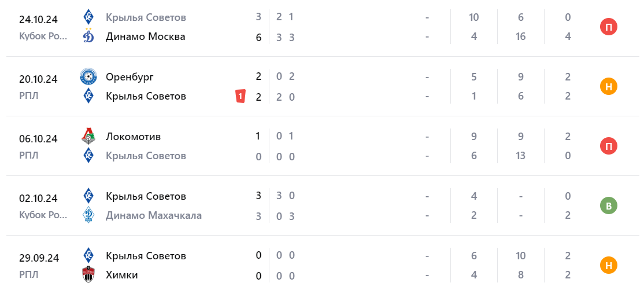Click the Кубок label under 02.10.24
Image resolution: width=644 pixels, height=290 pixels.
43,215
